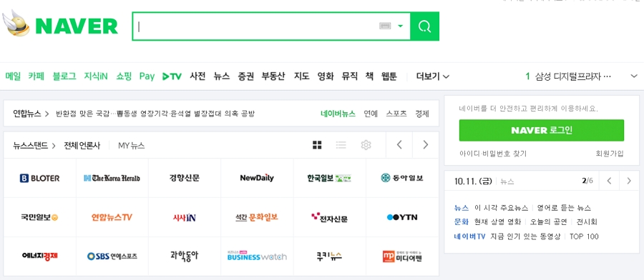The height and width of the screenshot is (280, 644).
Task: Open 웹툰 webtoon link
Action: coord(389,76)
